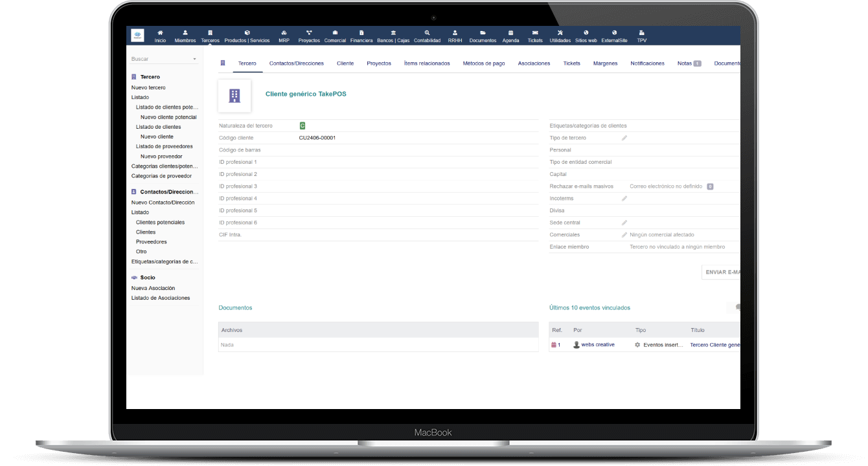Open the Notas tab

689,63
